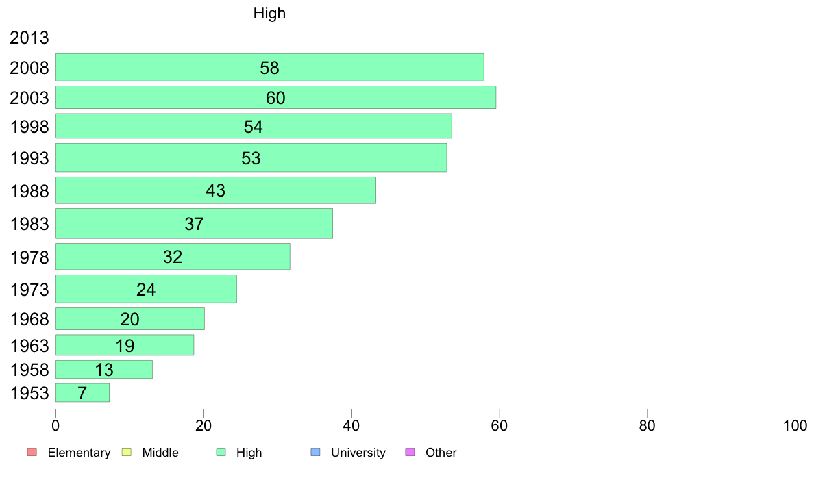Select the 1998 bar labeled 54

click(254, 126)
